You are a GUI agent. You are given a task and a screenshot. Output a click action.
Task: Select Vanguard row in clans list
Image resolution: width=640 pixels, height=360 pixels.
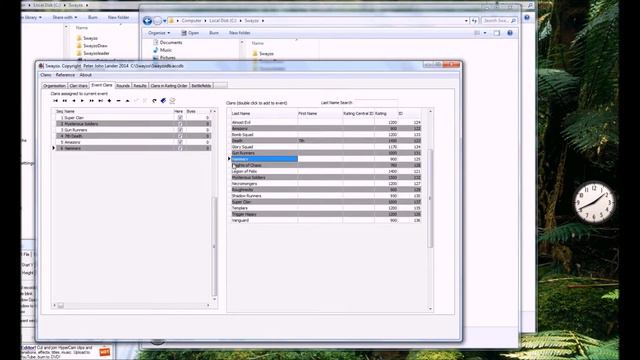(326, 220)
